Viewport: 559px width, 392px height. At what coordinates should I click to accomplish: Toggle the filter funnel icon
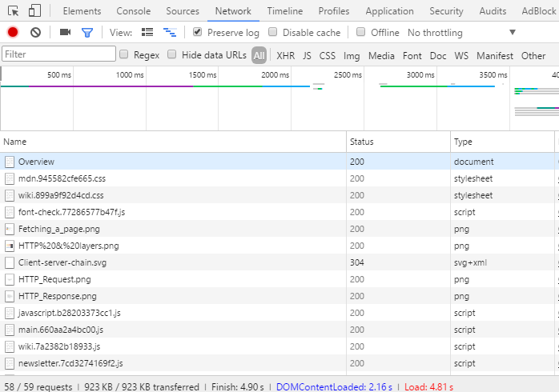pyautogui.click(x=87, y=33)
